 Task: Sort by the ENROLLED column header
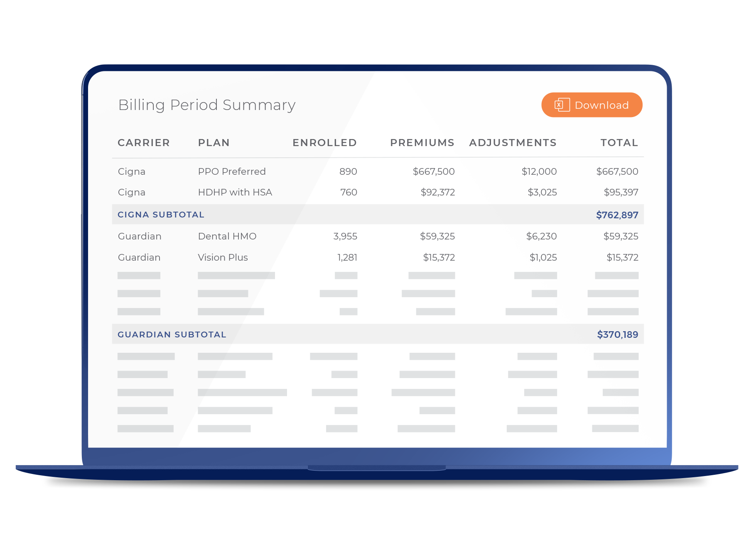(x=324, y=142)
